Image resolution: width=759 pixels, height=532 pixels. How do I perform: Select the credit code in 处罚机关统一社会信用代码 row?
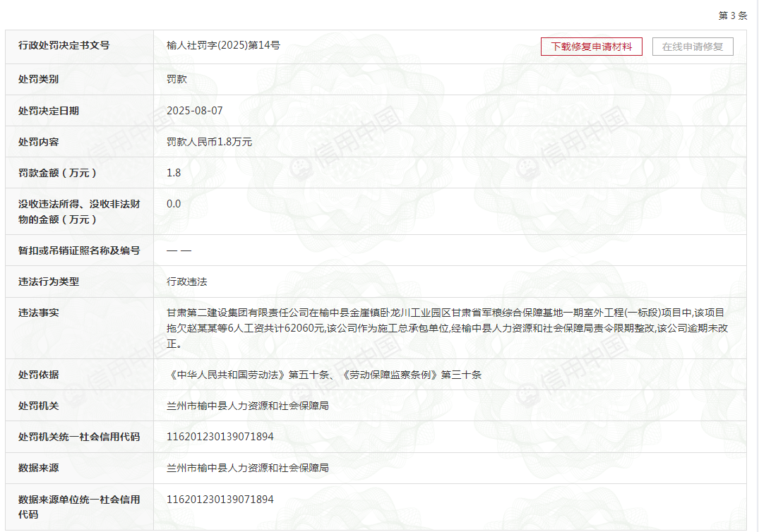pyautogui.click(x=220, y=436)
